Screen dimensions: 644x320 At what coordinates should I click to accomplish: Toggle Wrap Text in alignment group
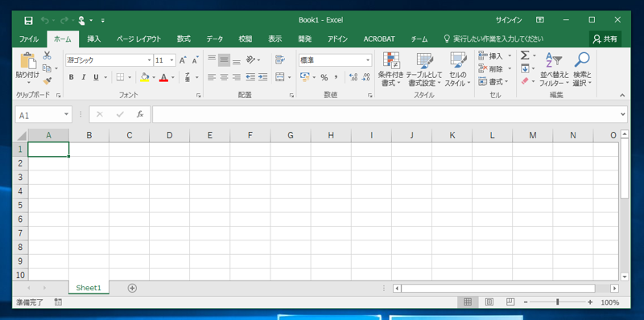[280, 60]
